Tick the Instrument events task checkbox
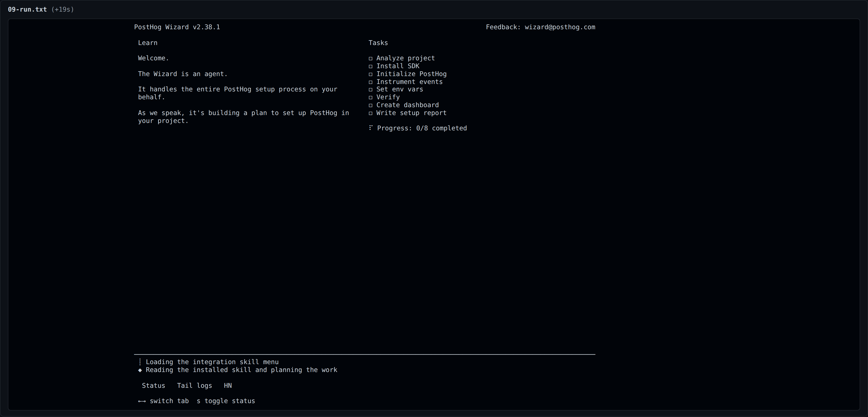The height and width of the screenshot is (417, 868). pos(370,82)
